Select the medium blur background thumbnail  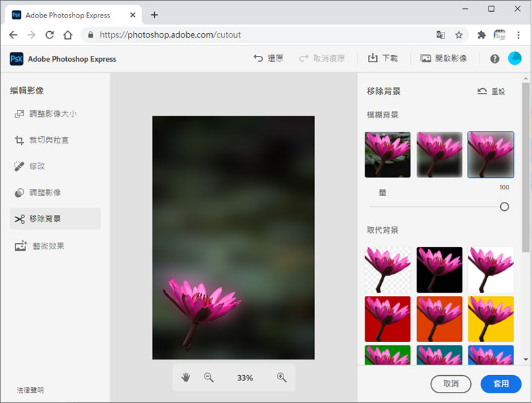coord(439,154)
